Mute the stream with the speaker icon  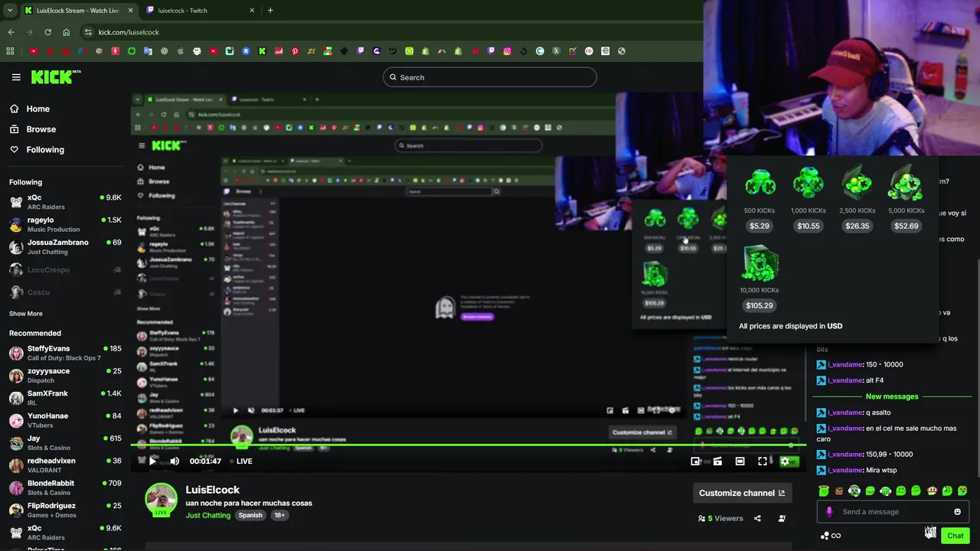click(x=175, y=461)
